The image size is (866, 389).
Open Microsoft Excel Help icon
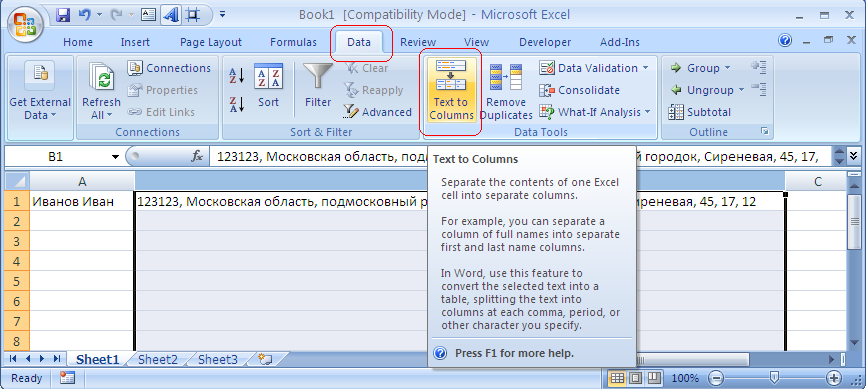pos(785,40)
